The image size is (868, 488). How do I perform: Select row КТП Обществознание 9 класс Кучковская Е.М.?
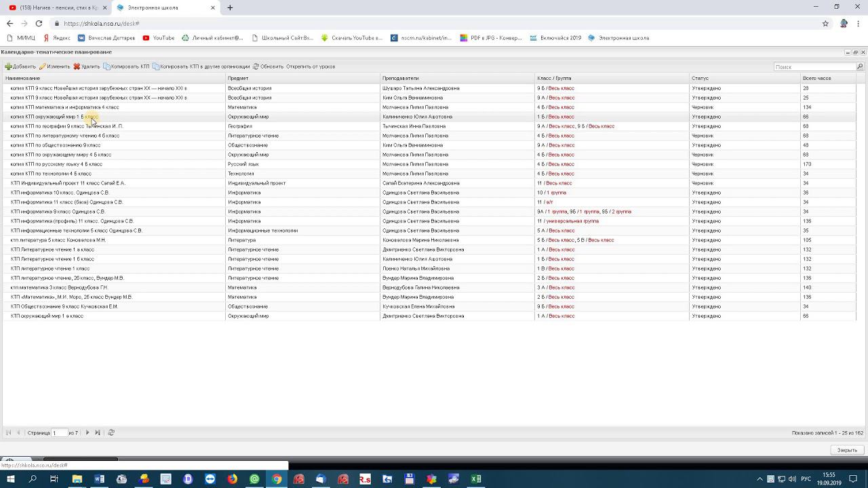click(429, 306)
